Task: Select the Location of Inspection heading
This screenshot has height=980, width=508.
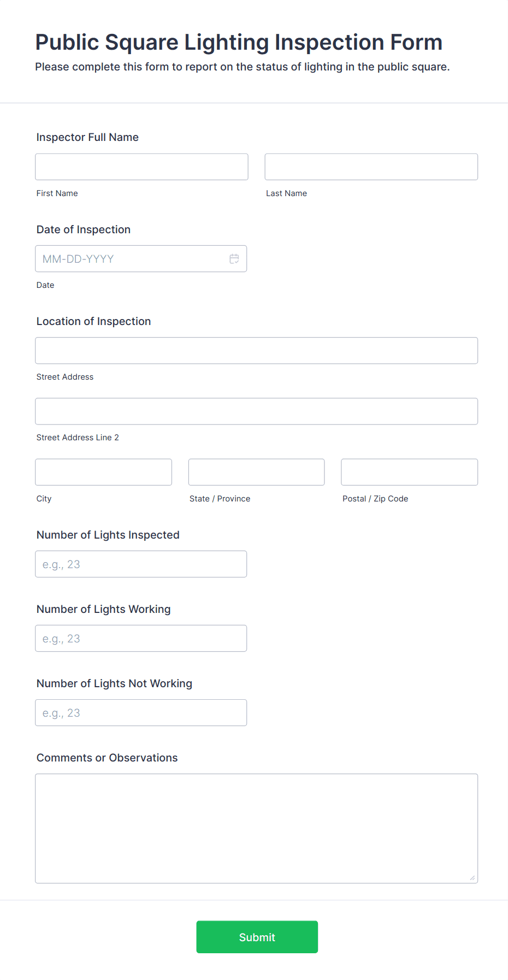Action: click(x=93, y=321)
